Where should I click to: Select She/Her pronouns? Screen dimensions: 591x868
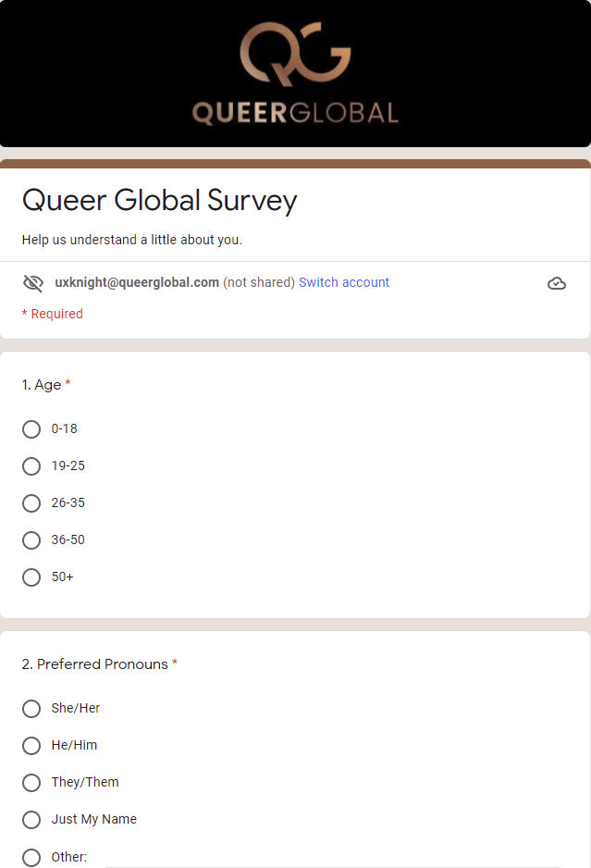pos(31,709)
